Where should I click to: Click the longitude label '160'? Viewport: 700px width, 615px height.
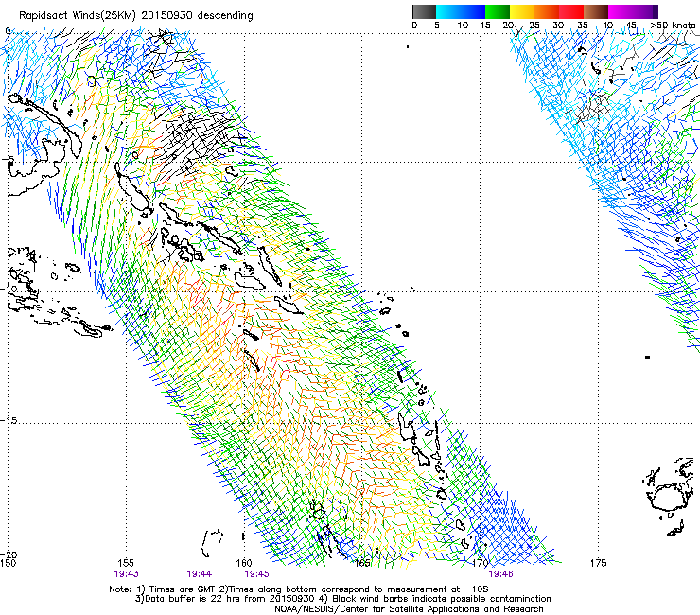tap(244, 563)
